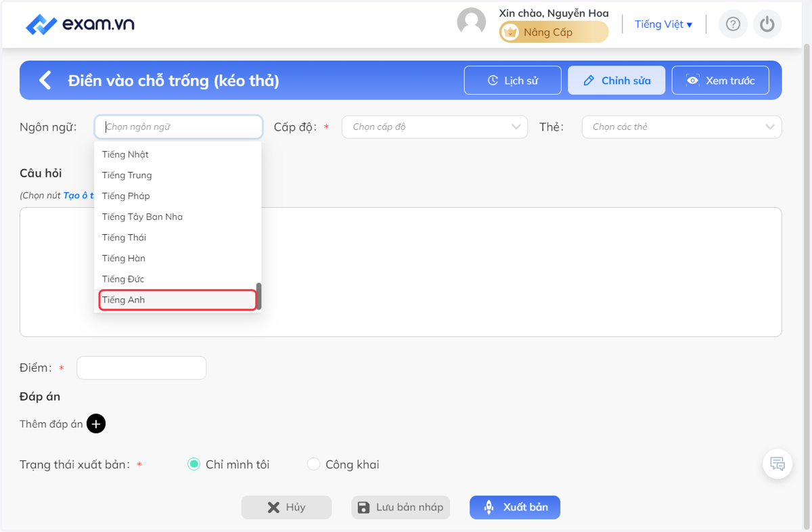Choose Tiếng Thái from the language list
The image size is (812, 532).
click(176, 238)
